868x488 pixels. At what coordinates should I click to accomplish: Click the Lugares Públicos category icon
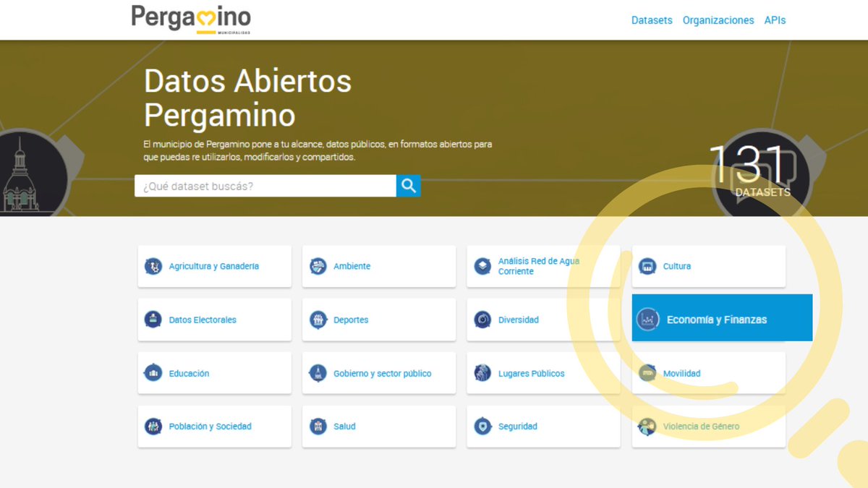[x=482, y=373]
